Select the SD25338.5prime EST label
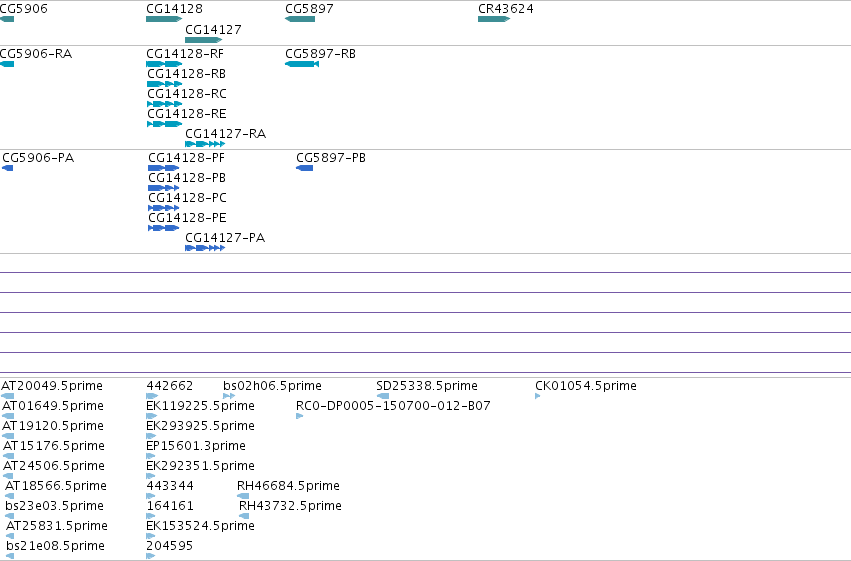This screenshot has height=561, width=851. pos(427,386)
